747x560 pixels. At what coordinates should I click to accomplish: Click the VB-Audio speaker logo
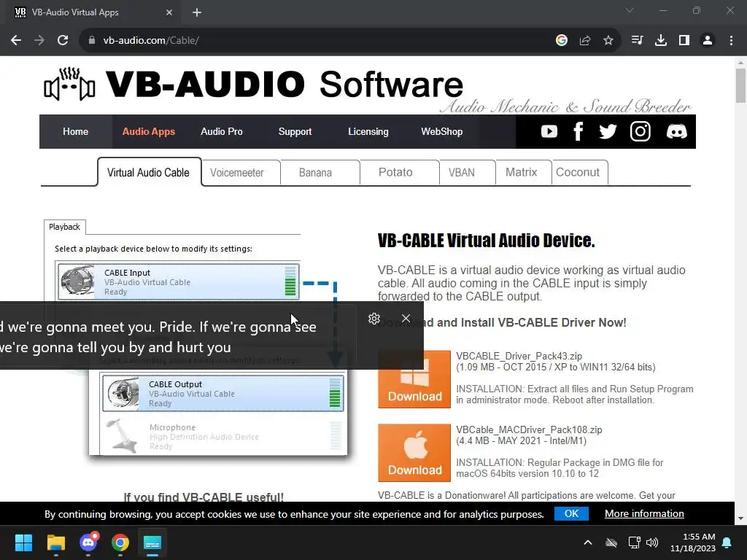pos(69,85)
